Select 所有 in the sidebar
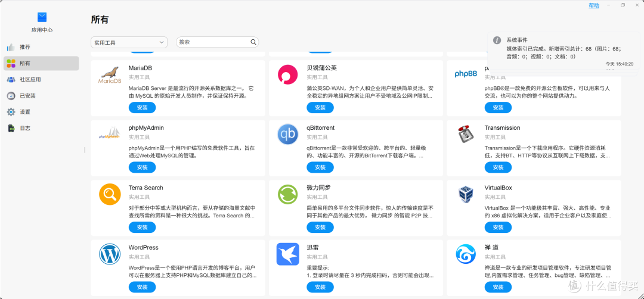This screenshot has height=299, width=644. 41,63
